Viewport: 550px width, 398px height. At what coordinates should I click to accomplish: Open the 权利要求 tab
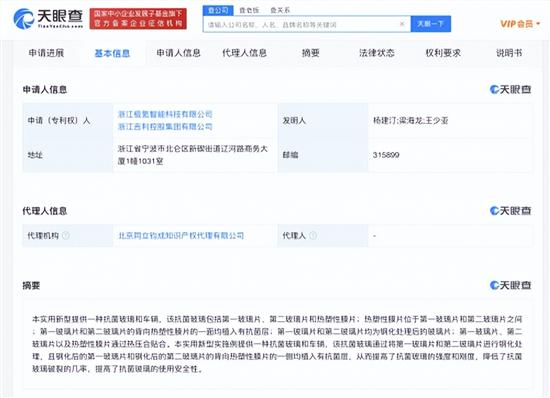click(x=443, y=53)
